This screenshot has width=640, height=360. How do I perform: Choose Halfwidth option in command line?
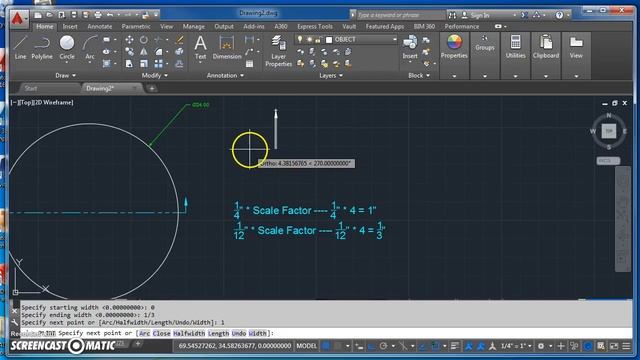click(189, 333)
